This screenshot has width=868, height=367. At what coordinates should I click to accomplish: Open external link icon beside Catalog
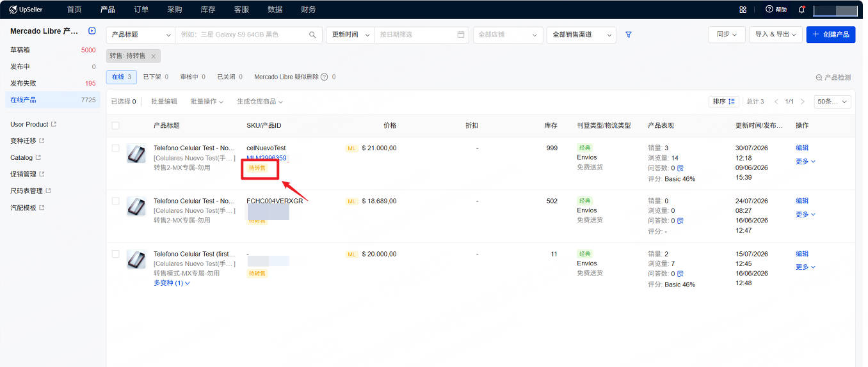(x=38, y=158)
